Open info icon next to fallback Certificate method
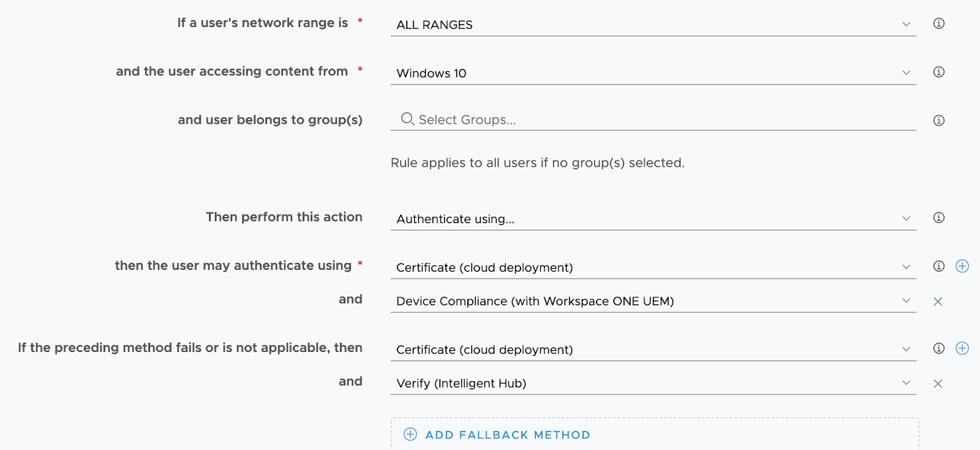980x450 pixels. [938, 348]
